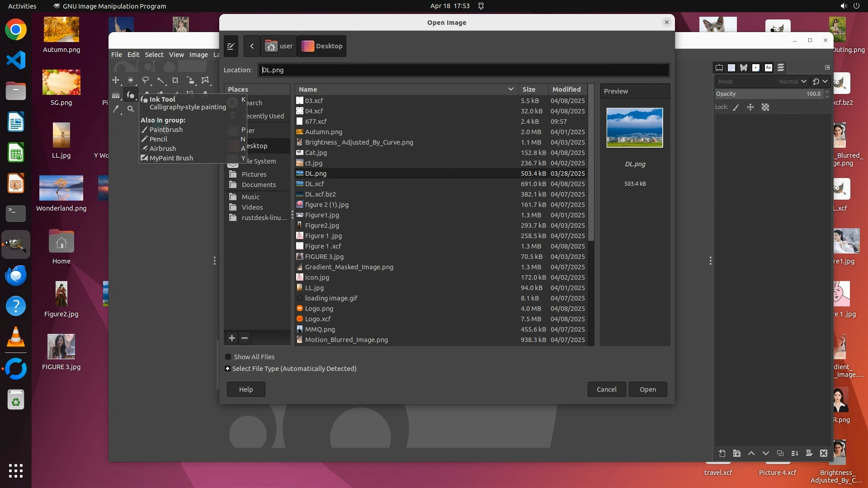This screenshot has width=868, height=488.
Task: Switch to the Layers dock tab
Action: pos(781,68)
